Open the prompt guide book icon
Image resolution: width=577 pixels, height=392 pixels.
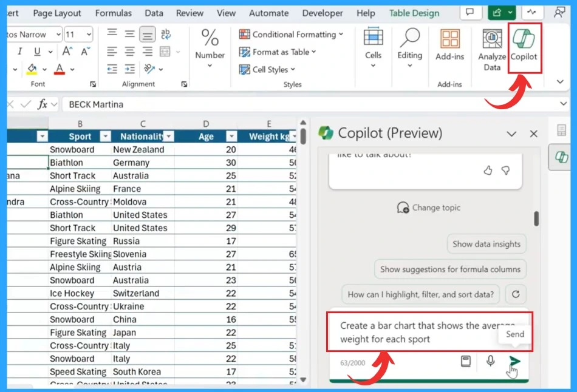(466, 362)
